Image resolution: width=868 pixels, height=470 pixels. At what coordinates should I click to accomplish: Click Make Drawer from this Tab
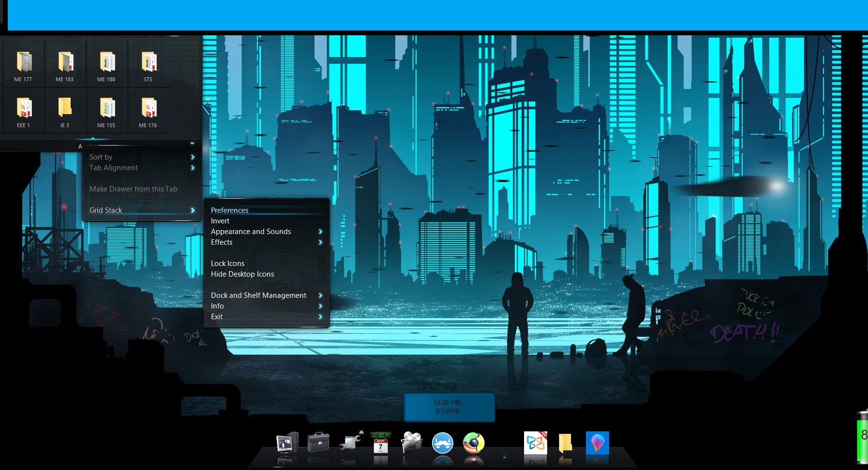point(134,189)
